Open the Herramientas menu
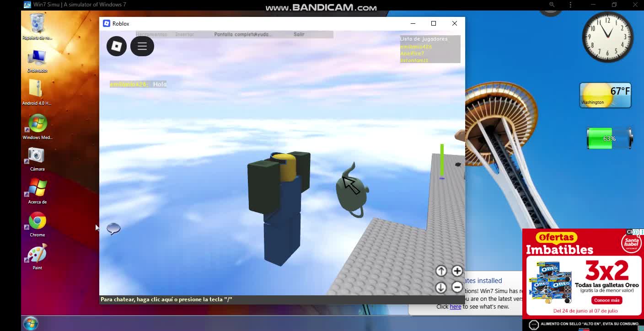Screen dimensions: 644x331 pyautogui.click(x=151, y=34)
